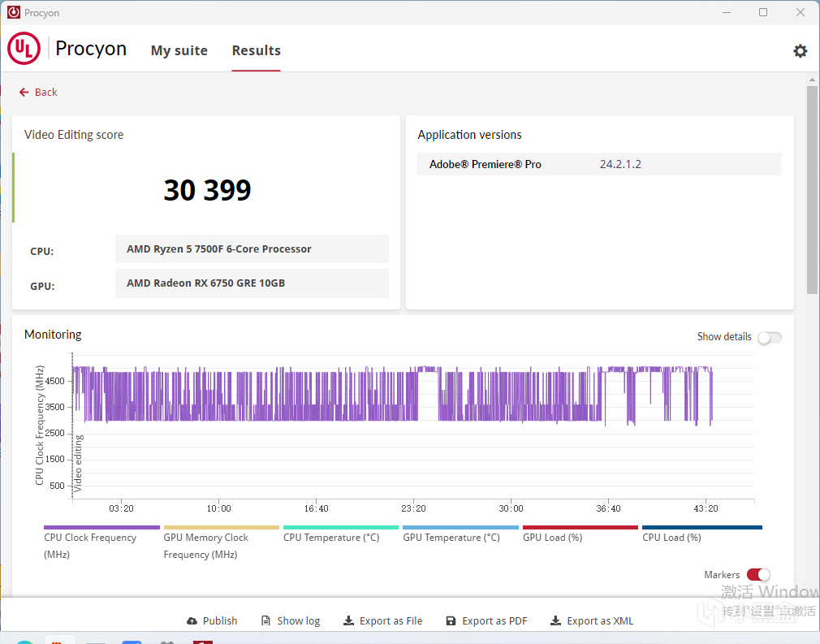
Task: Click the GPU Load (%) legend label
Action: (552, 538)
